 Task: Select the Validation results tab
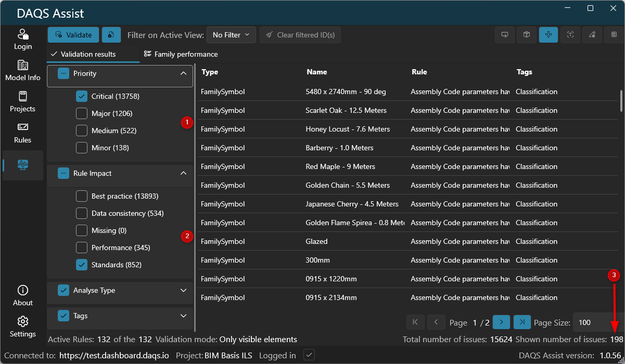click(x=83, y=54)
